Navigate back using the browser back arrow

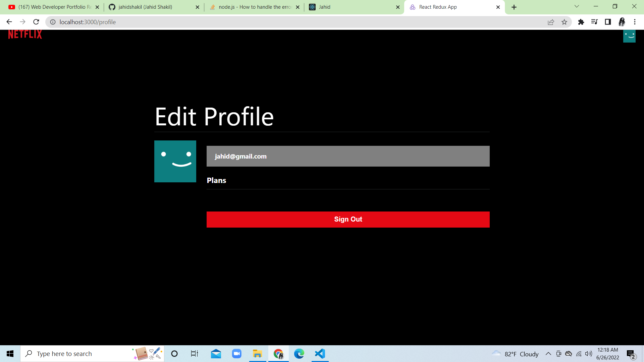pos(9,22)
